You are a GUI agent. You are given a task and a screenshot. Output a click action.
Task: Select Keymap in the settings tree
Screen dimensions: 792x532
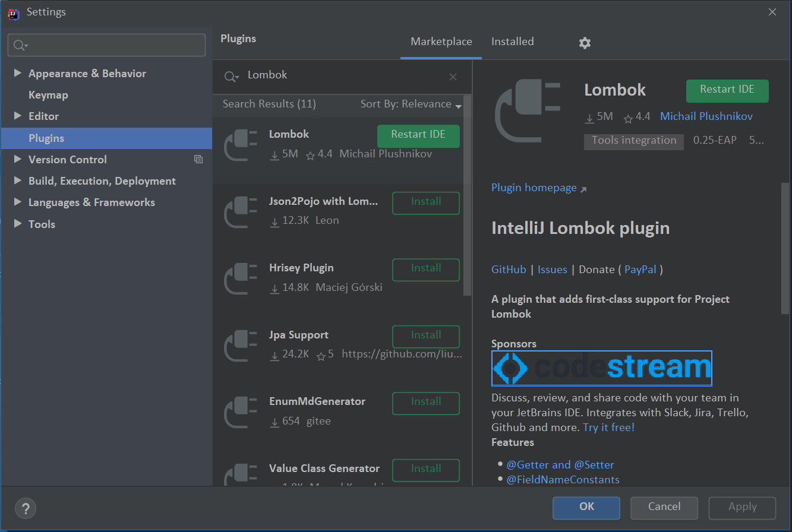(48, 95)
